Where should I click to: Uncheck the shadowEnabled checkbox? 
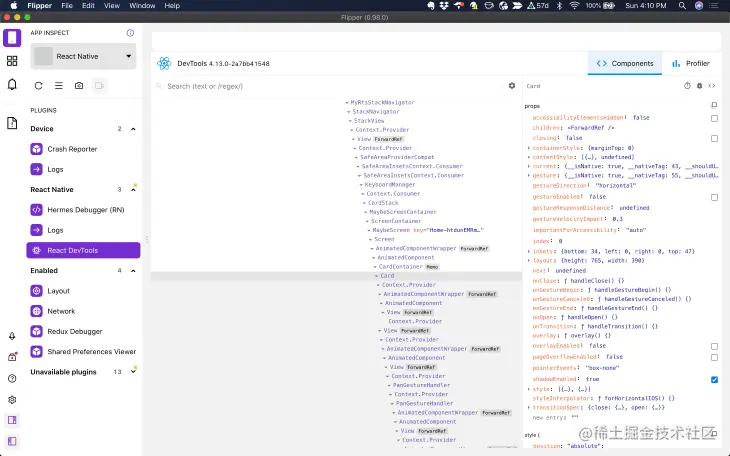tap(714, 380)
